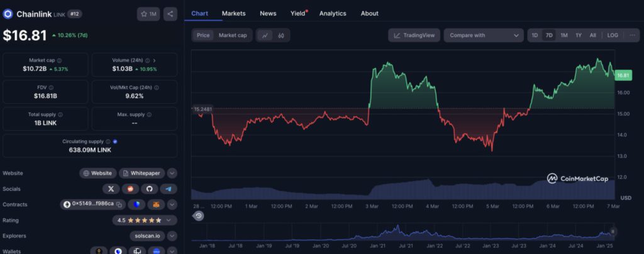Switch to the Analytics tab
Viewport: 644px width, 254px height.
click(333, 14)
